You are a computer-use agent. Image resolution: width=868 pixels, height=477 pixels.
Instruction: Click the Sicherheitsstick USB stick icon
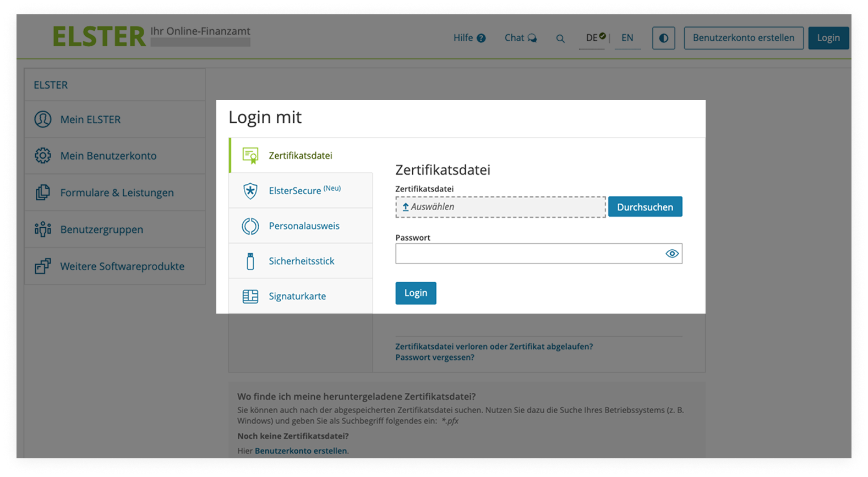pyautogui.click(x=250, y=261)
